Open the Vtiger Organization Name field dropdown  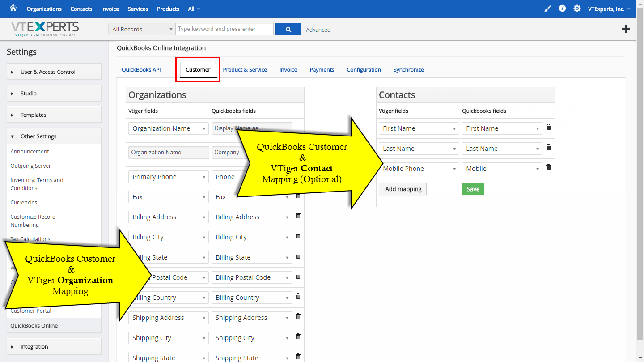169,128
